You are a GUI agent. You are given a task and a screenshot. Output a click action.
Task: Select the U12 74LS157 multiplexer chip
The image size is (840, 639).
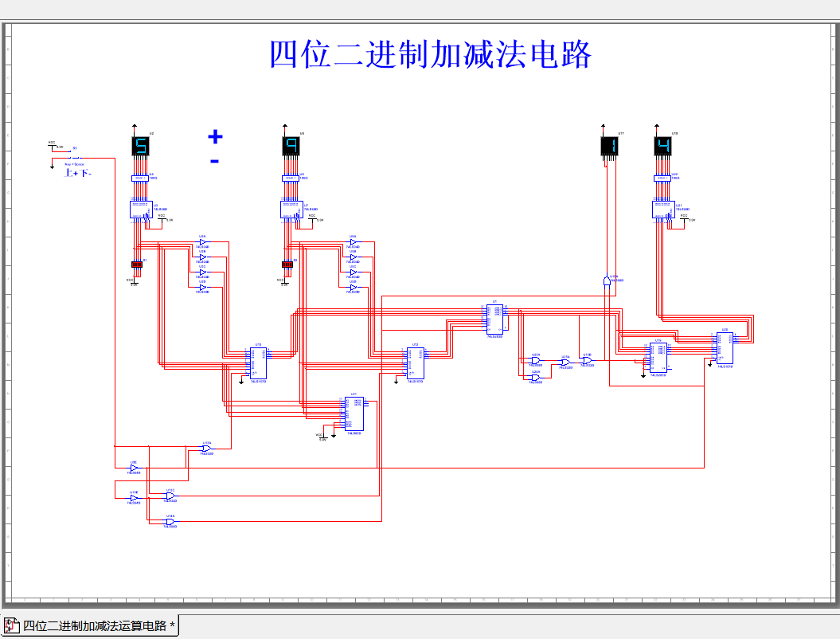(x=415, y=363)
